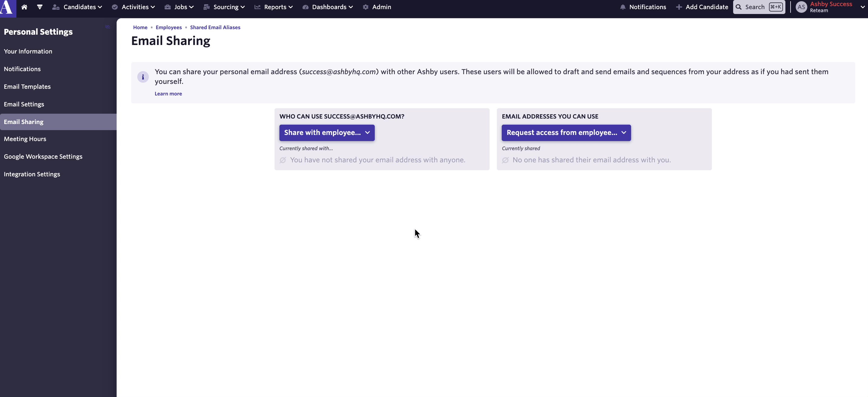Click the info icon in banner
The image size is (868, 397).
pyautogui.click(x=143, y=77)
